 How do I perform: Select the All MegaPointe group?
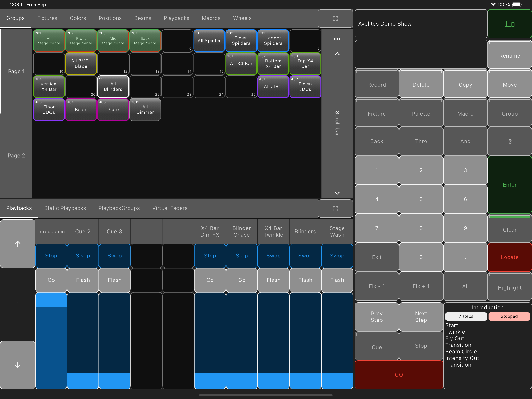tap(49, 41)
